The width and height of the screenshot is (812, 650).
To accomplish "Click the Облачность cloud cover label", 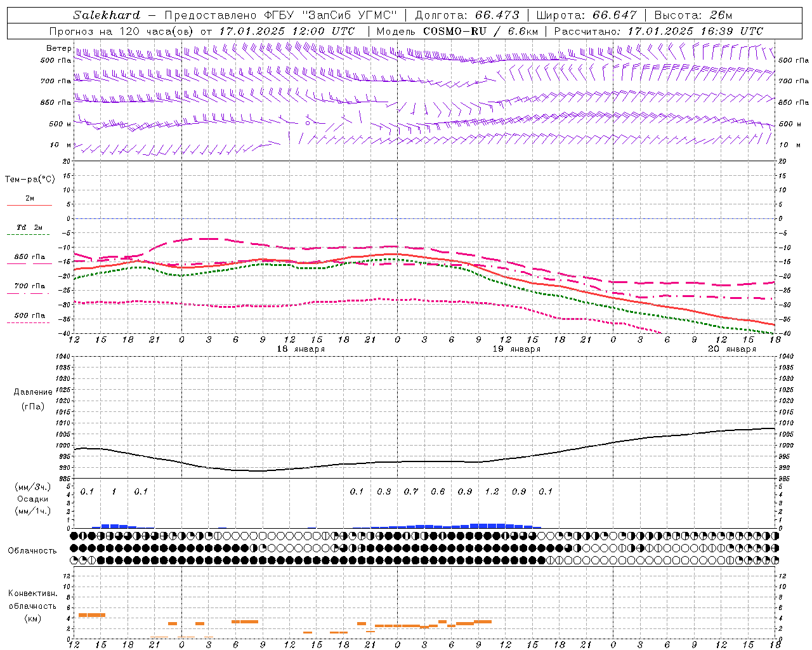I will coord(32,551).
